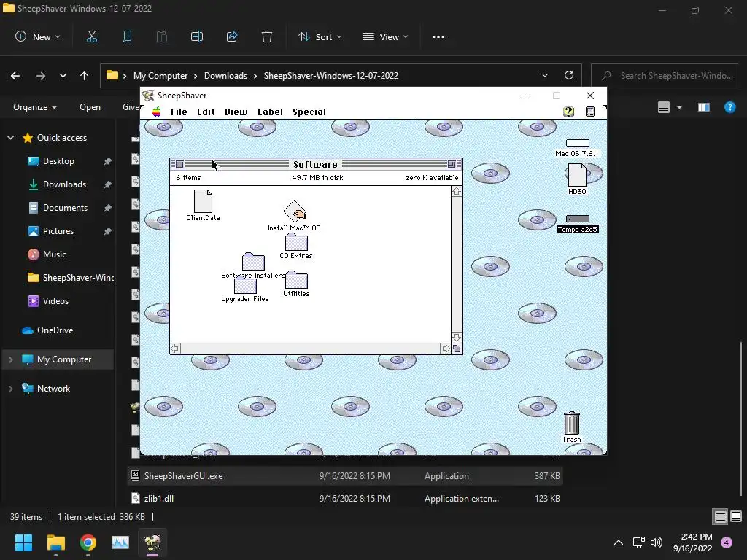Open the Label menu in Mac OS

270,112
